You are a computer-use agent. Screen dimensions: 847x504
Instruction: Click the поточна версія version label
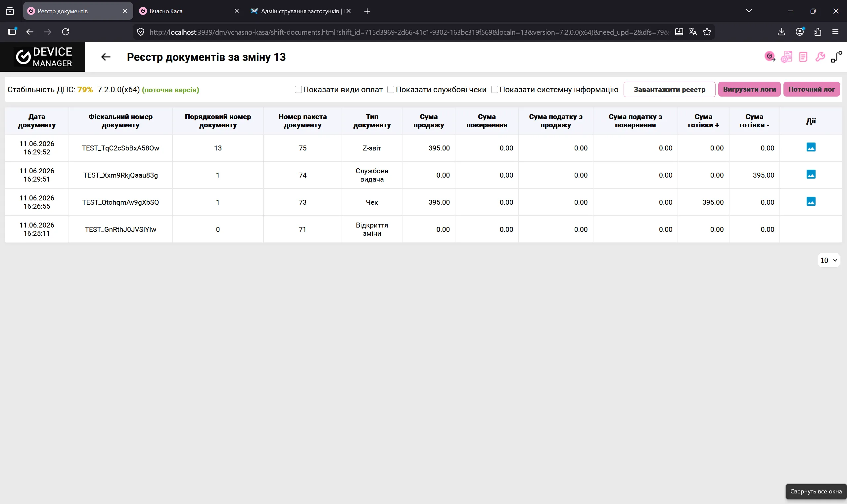pos(170,90)
